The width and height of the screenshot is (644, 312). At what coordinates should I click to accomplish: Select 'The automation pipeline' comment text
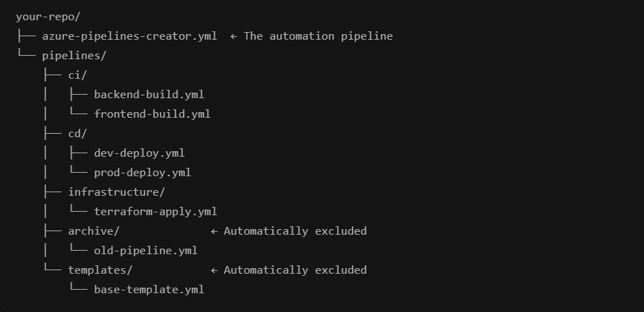pyautogui.click(x=318, y=36)
